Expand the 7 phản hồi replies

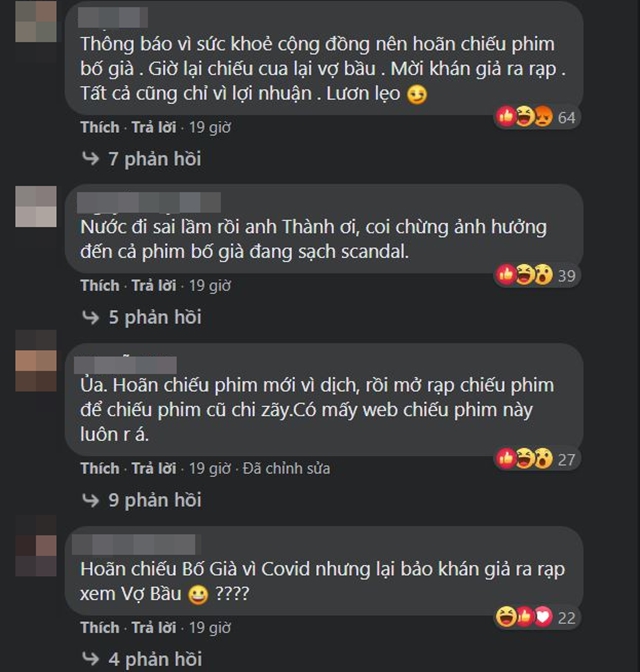click(155, 159)
